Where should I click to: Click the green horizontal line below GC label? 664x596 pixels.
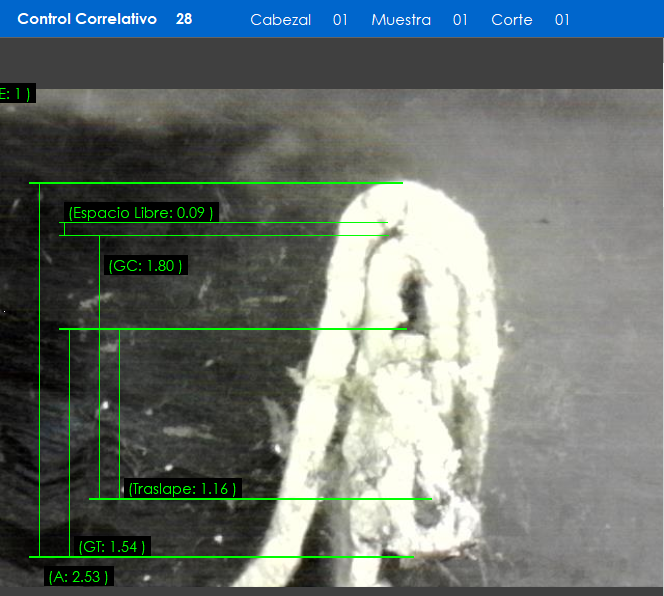230,328
